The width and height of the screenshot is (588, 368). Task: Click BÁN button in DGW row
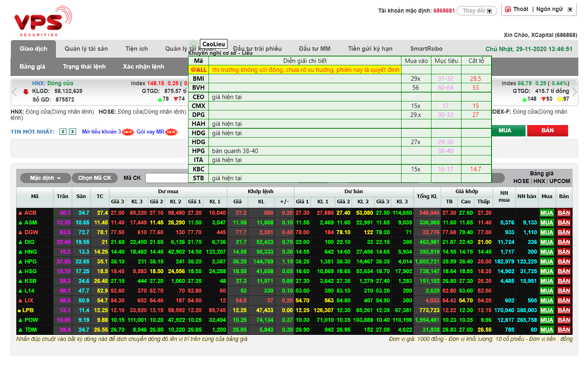pos(564,232)
